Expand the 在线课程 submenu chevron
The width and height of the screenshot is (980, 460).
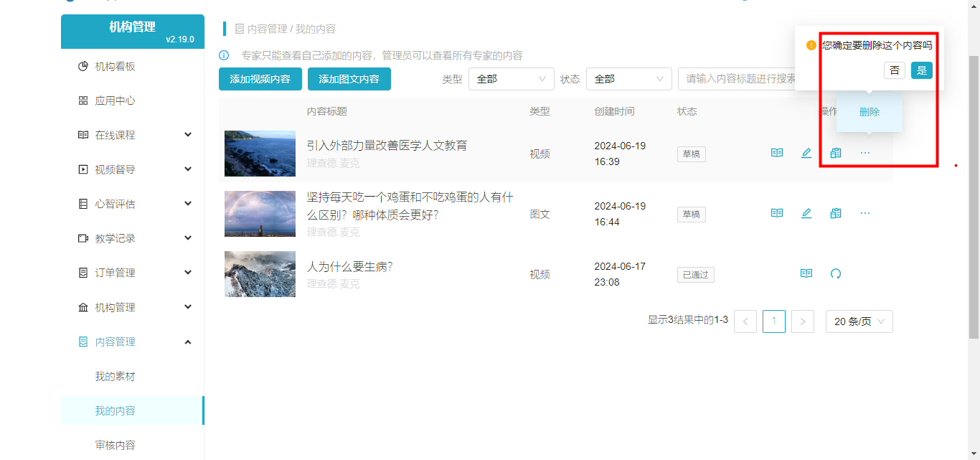188,135
